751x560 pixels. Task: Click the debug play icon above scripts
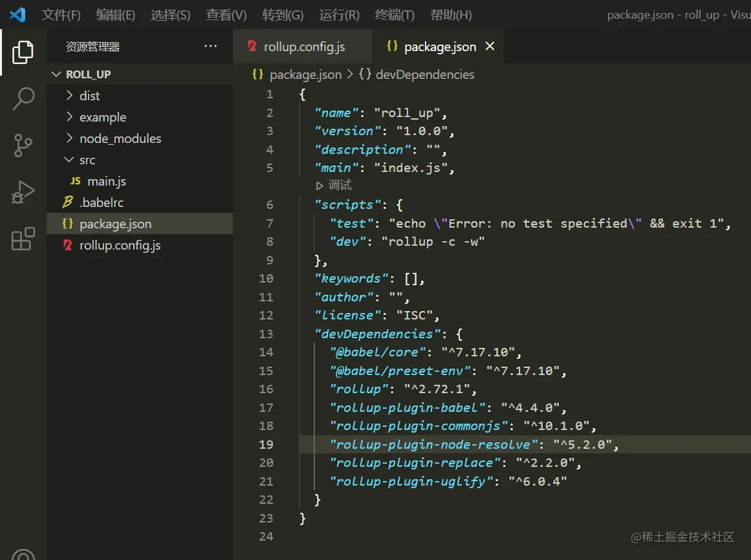pyautogui.click(x=320, y=185)
